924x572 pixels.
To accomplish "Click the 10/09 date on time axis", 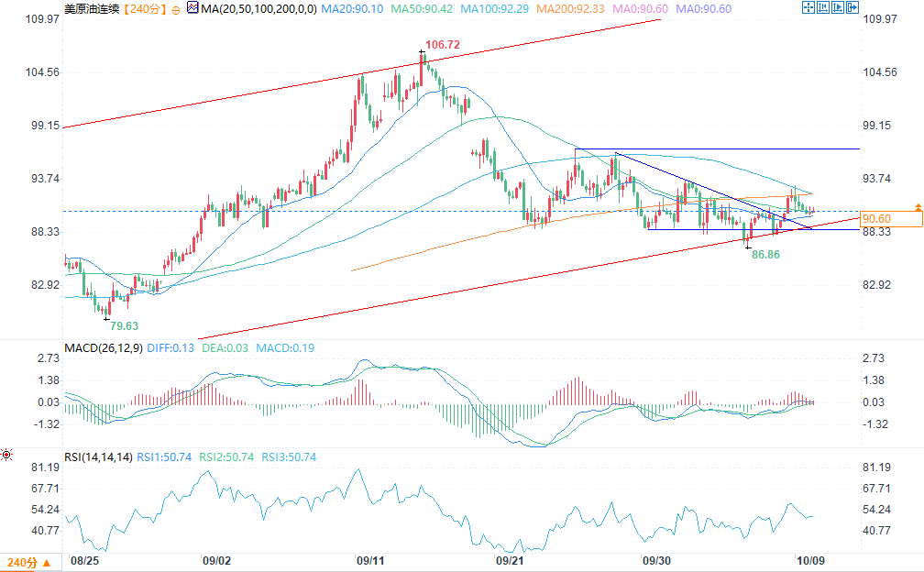I will (x=811, y=560).
